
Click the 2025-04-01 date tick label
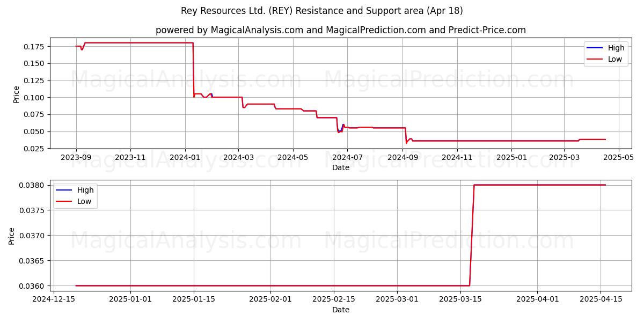coord(537,299)
